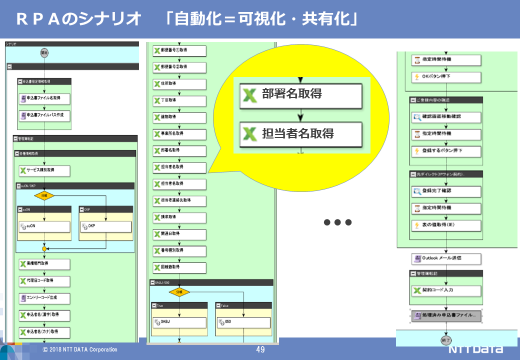
Task: Click the Excel icon on 契約コード入力 node
Action: pyautogui.click(x=417, y=290)
